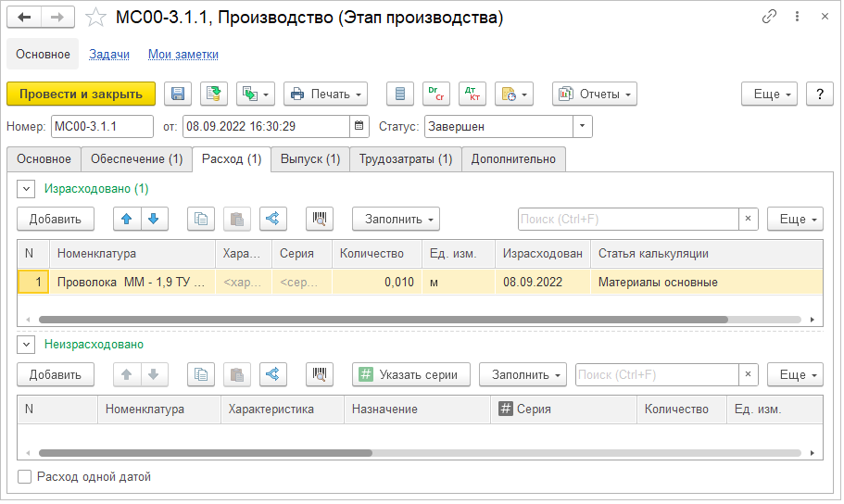Open the Трудозатраты (1) tab
The width and height of the screenshot is (844, 504).
(405, 159)
